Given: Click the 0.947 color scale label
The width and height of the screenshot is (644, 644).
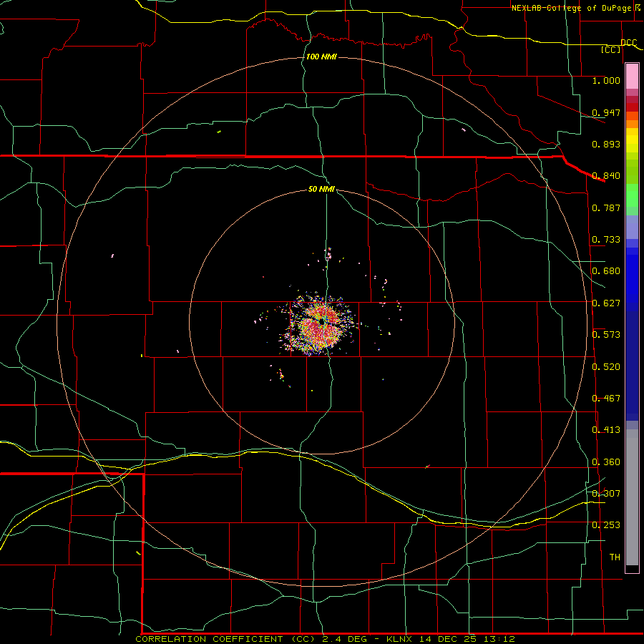Looking at the screenshot, I should pyautogui.click(x=606, y=112).
